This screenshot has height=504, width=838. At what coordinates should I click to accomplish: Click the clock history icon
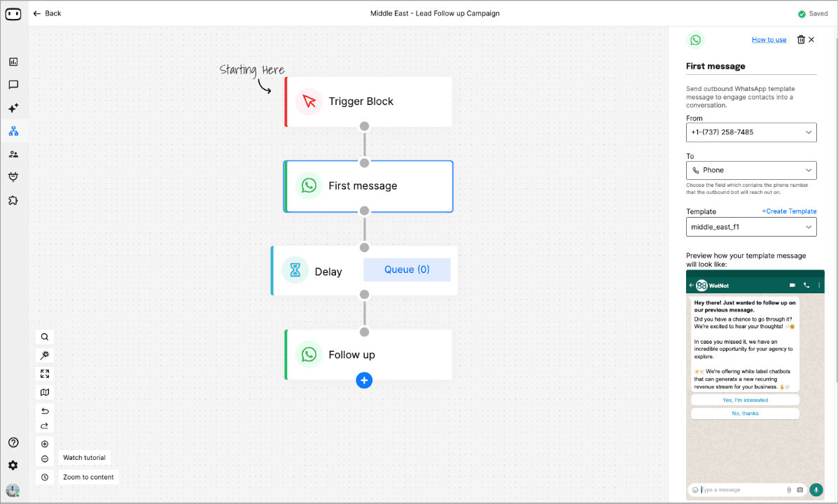coord(45,477)
